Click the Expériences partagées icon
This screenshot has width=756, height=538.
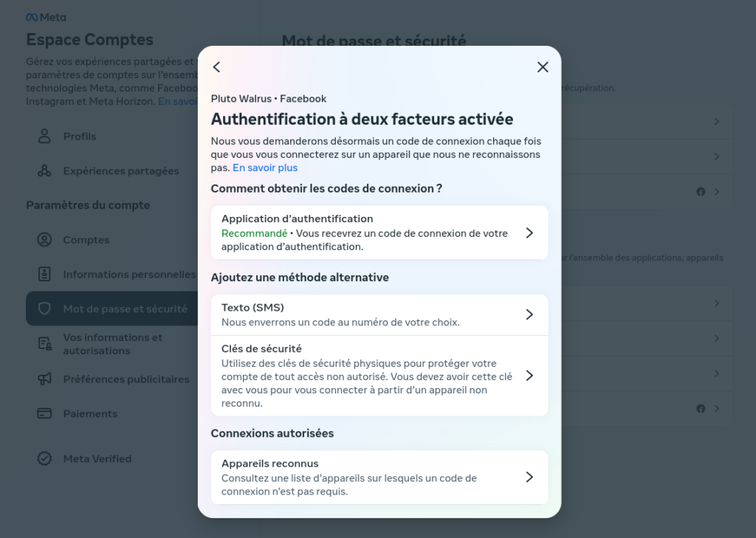pos(44,170)
